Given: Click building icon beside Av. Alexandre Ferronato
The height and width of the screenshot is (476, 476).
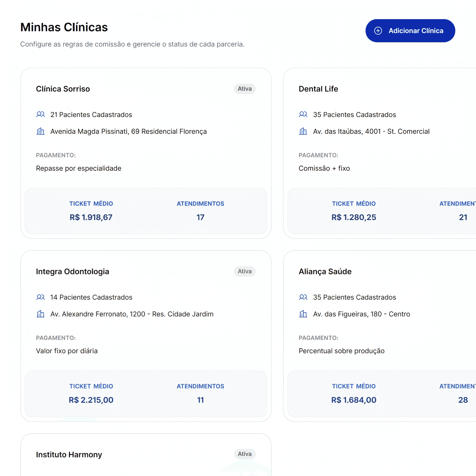Looking at the screenshot, I should pos(40,314).
